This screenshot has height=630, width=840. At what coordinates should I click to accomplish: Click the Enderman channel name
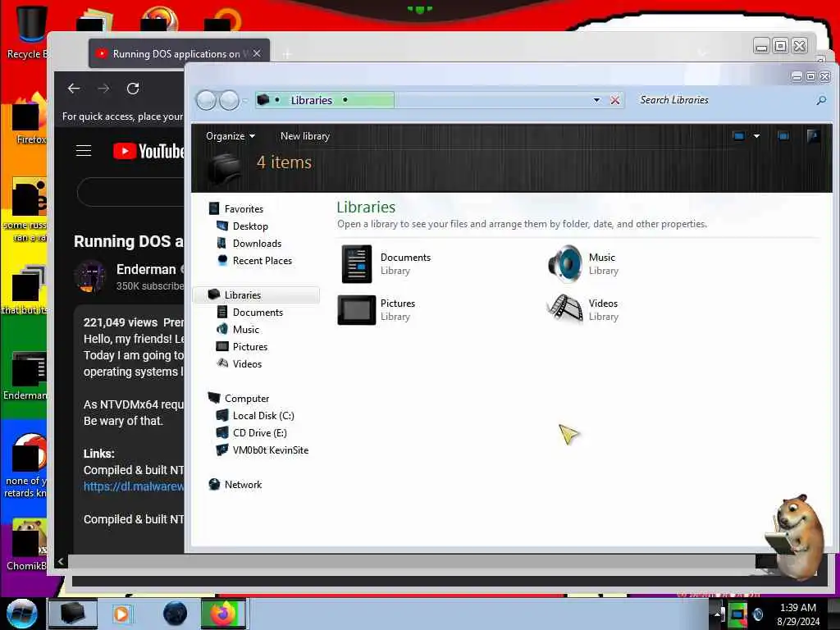[x=146, y=269]
